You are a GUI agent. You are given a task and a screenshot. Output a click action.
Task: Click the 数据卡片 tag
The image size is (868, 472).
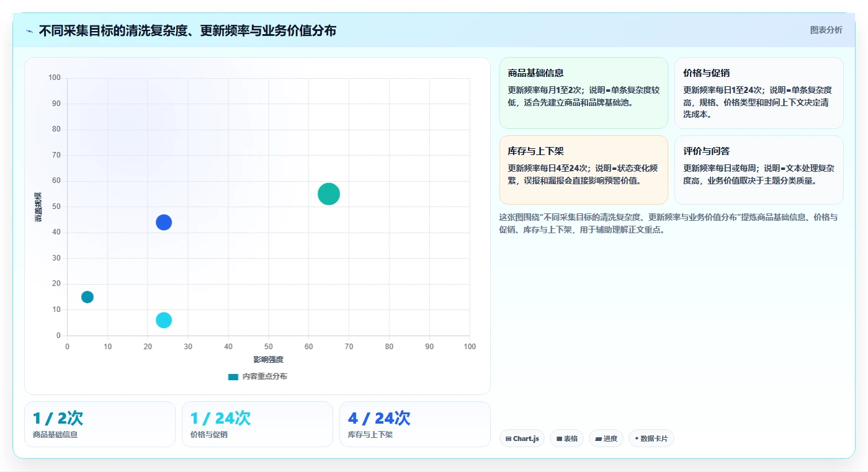[651, 439]
